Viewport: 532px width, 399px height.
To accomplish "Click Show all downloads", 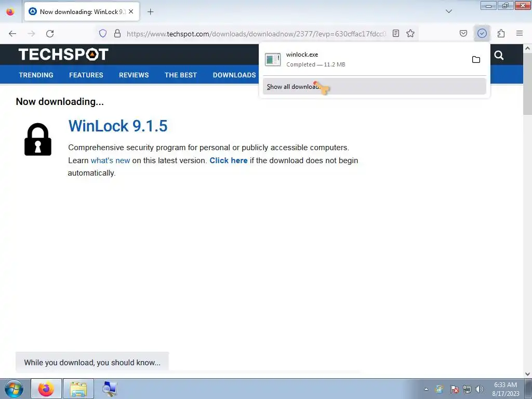I will [x=374, y=87].
